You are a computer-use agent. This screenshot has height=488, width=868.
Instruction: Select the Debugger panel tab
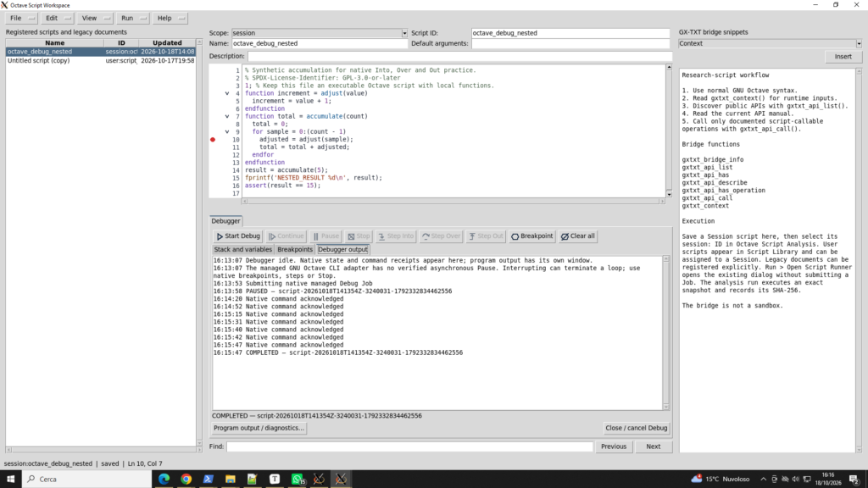[225, 221]
